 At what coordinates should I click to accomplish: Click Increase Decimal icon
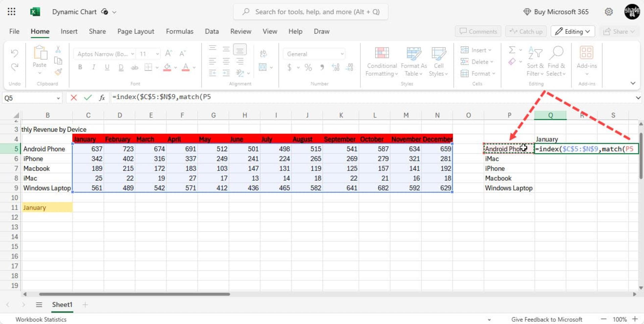pyautogui.click(x=336, y=67)
